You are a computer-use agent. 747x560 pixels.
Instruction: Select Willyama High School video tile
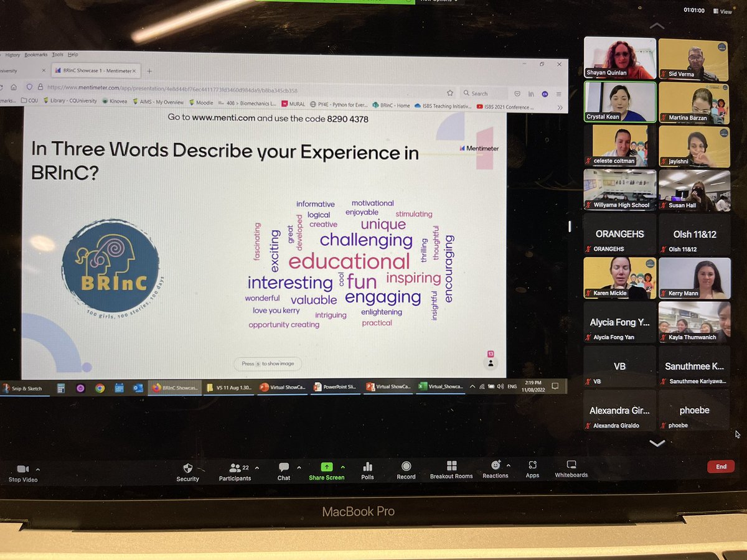[x=620, y=190]
